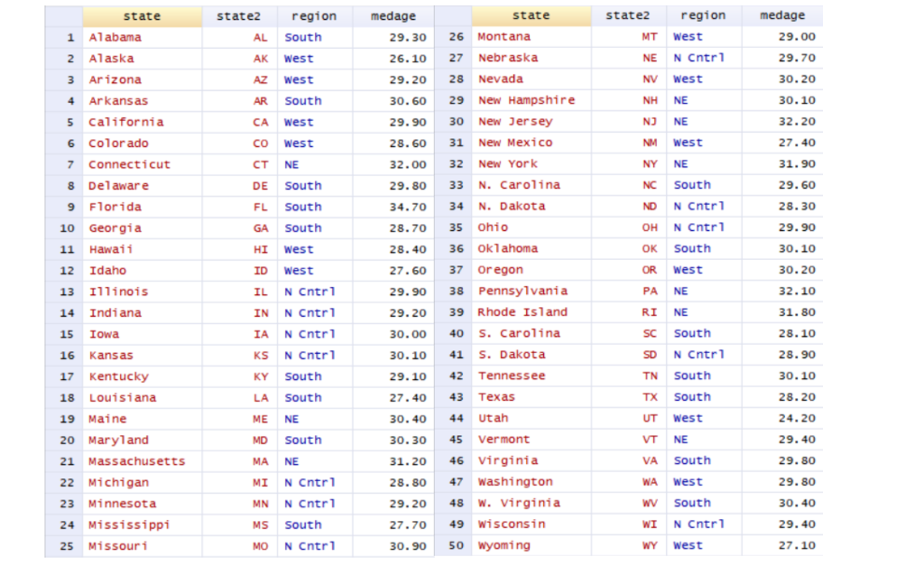
Task: Click the Texas row cell
Action: pyautogui.click(x=496, y=397)
